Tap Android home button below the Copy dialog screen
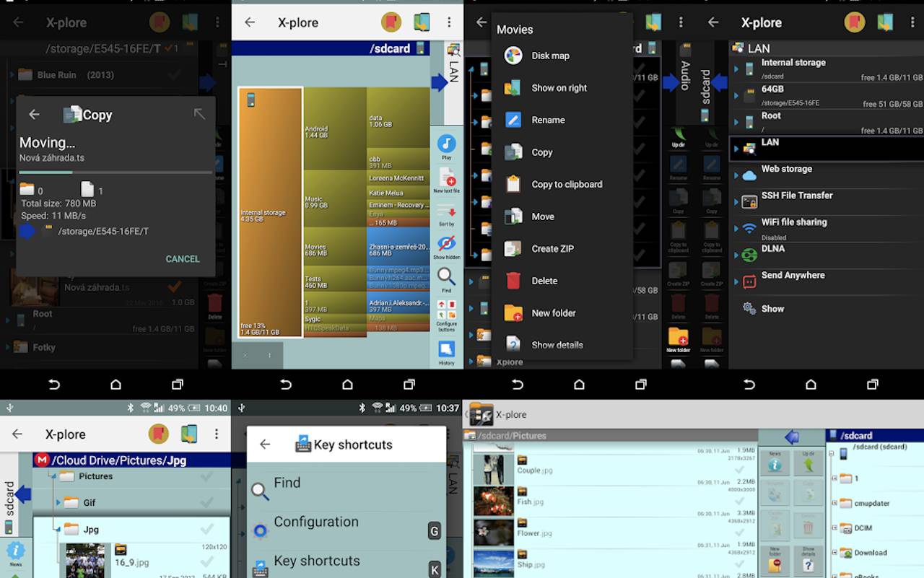The width and height of the screenshot is (924, 578). tap(115, 385)
